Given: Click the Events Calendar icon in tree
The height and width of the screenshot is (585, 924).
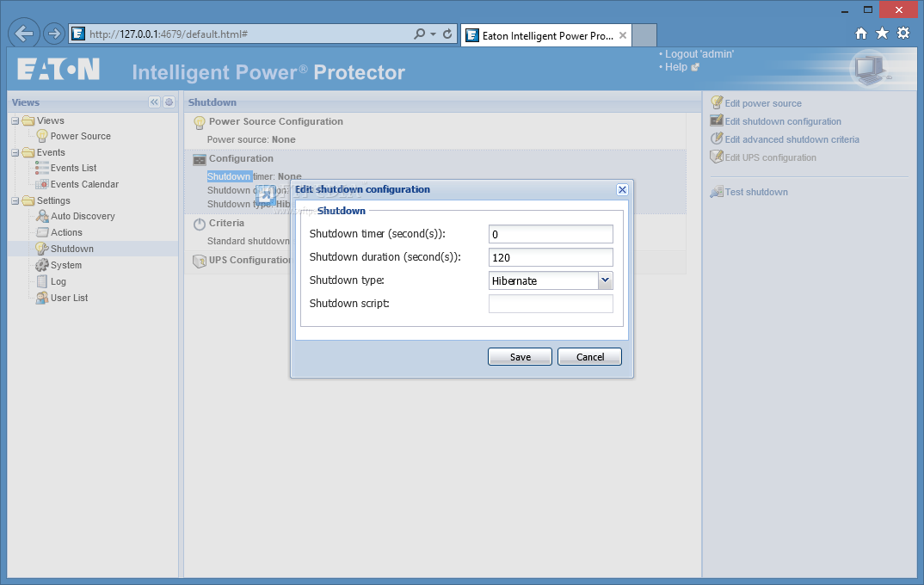Looking at the screenshot, I should pyautogui.click(x=42, y=184).
